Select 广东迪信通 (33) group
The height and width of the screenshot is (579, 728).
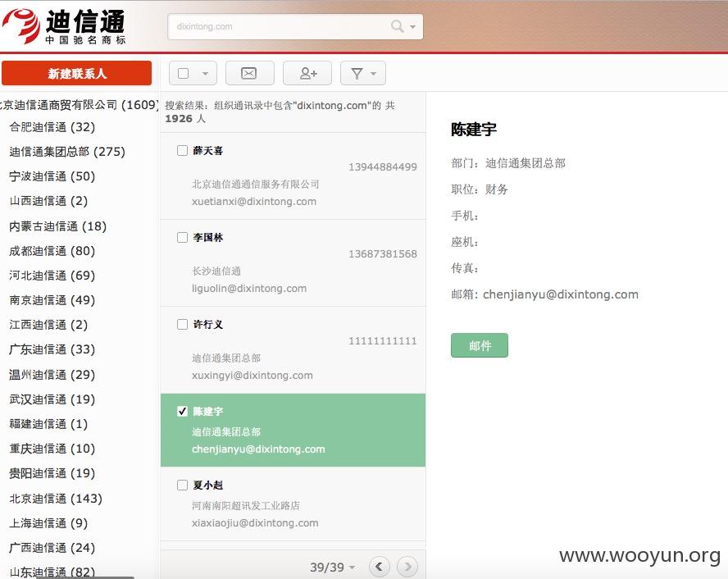pos(52,349)
